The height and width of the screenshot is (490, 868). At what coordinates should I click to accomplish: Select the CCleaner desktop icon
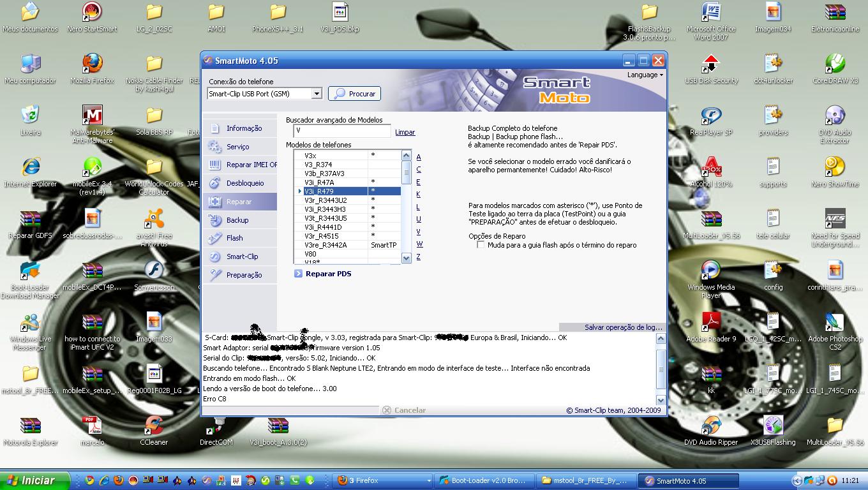coord(154,432)
